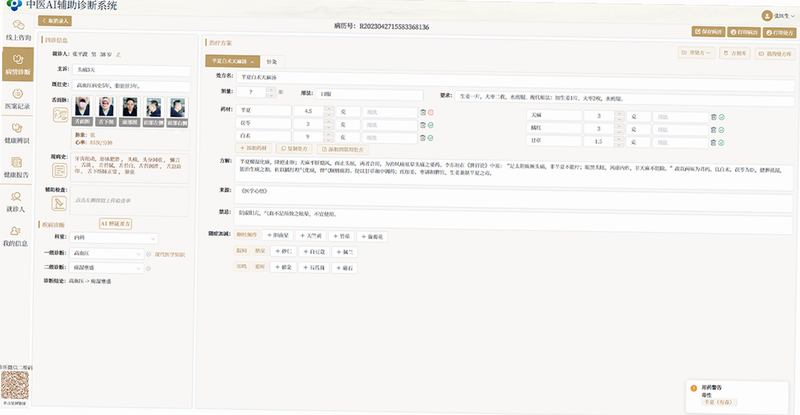This screenshot has width=800, height=415.
Task: Open the unit dropdown for 半夏
Action: coord(348,111)
